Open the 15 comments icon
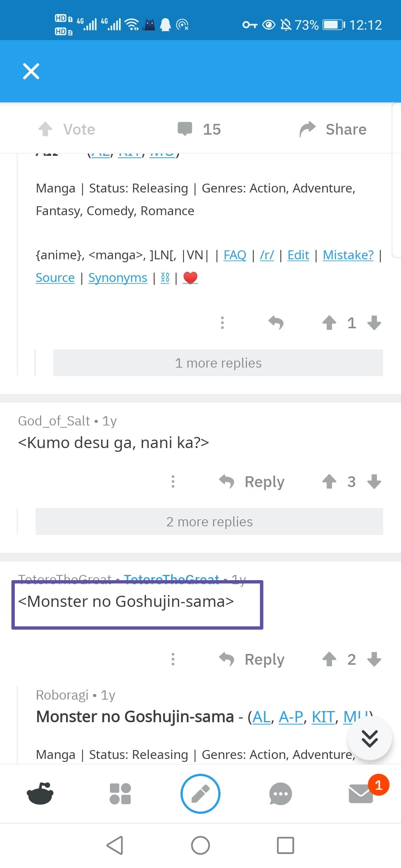 [x=185, y=129]
